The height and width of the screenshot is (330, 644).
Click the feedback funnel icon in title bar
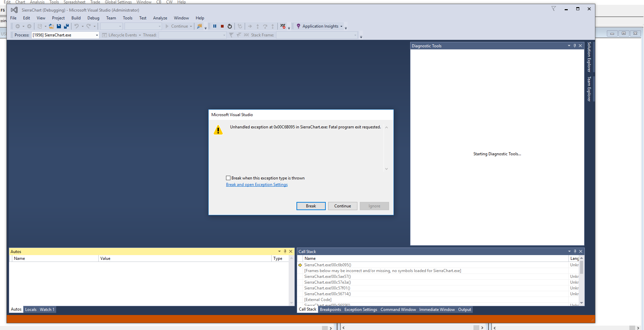[x=554, y=9]
